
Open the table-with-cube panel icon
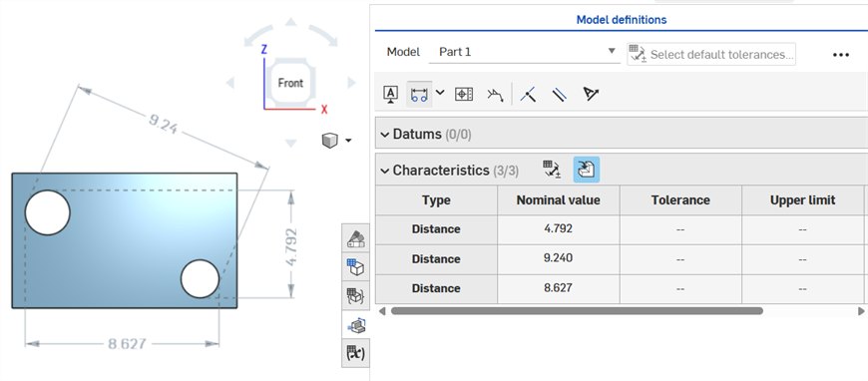tap(355, 267)
